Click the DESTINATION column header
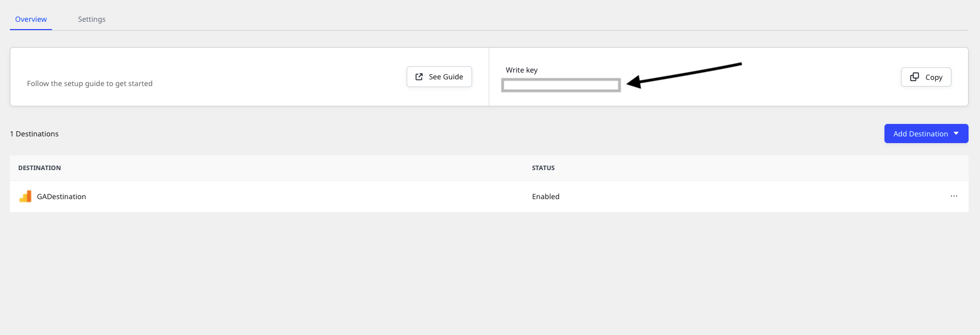This screenshot has height=335, width=980. click(x=39, y=168)
